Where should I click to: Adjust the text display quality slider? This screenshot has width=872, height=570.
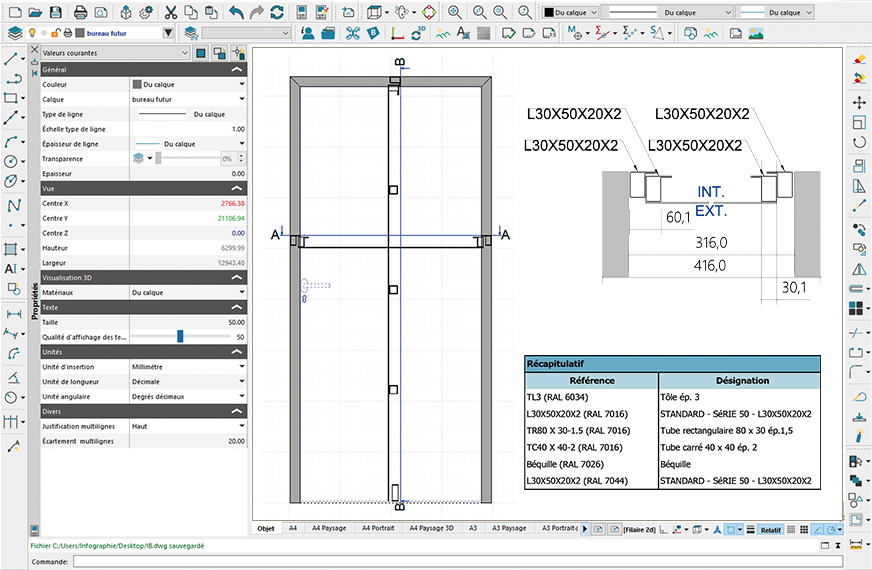(x=180, y=337)
